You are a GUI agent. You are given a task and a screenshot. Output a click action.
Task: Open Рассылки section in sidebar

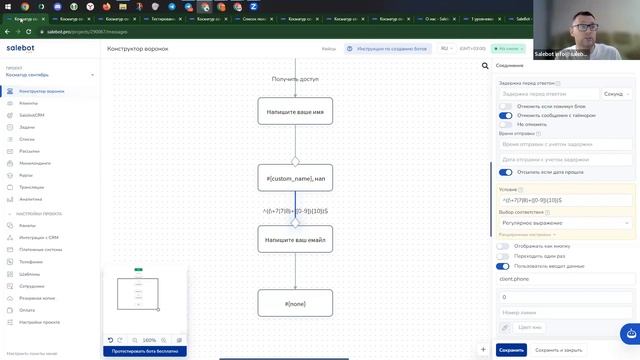click(29, 151)
